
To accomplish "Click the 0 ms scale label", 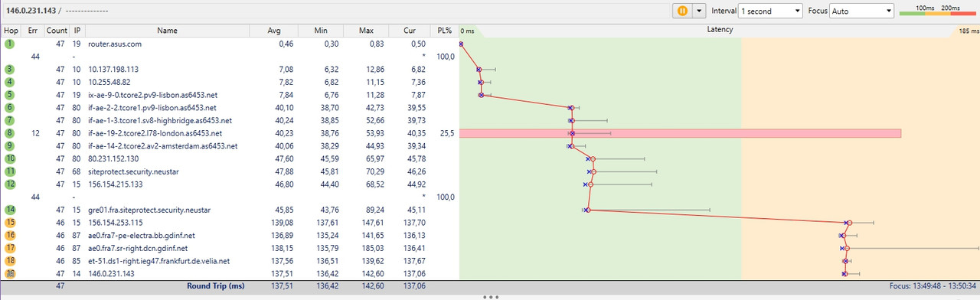I will click(468, 31).
